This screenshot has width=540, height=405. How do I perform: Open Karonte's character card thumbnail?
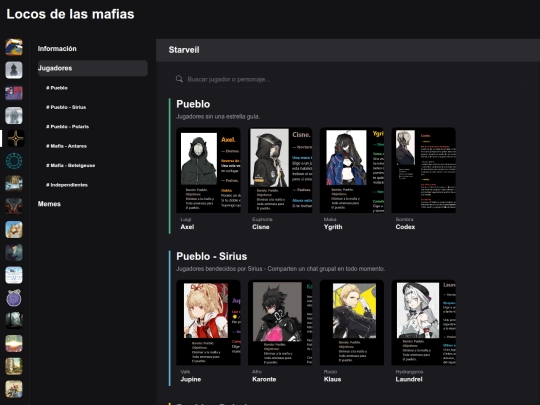click(280, 322)
